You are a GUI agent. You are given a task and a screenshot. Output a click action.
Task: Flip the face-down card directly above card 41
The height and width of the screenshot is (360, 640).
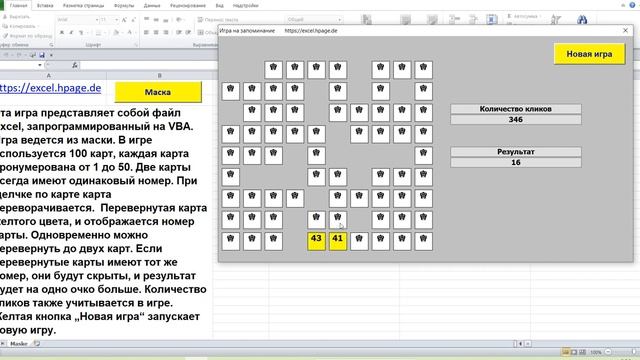[x=338, y=219]
